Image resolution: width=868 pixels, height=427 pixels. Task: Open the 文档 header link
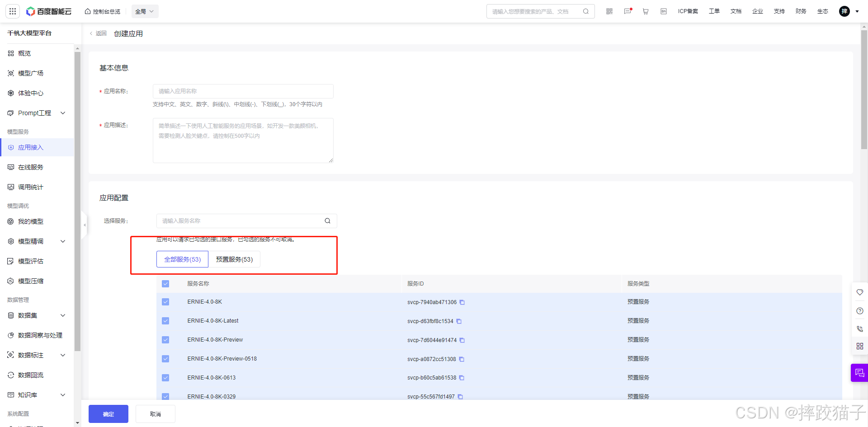point(736,11)
